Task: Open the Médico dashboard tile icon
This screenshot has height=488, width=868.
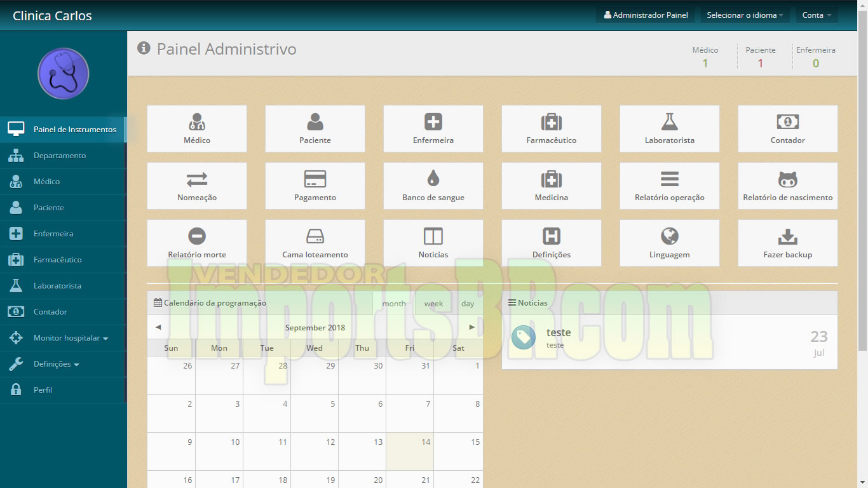Action: click(x=197, y=121)
